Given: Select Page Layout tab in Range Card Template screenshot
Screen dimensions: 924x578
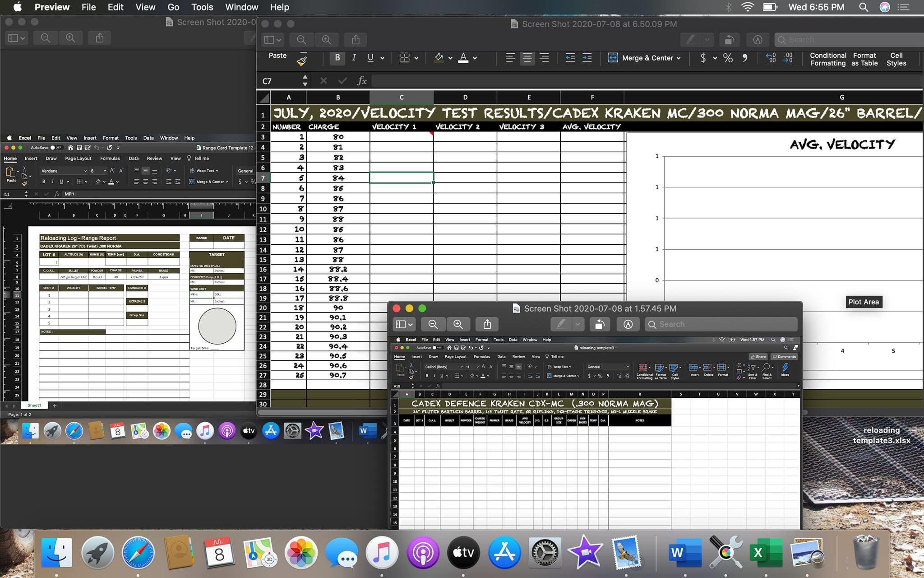Looking at the screenshot, I should [78, 158].
